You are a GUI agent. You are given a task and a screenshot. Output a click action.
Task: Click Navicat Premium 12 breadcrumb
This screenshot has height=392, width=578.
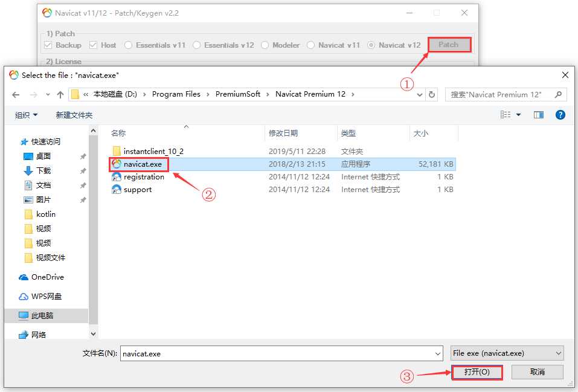[310, 94]
